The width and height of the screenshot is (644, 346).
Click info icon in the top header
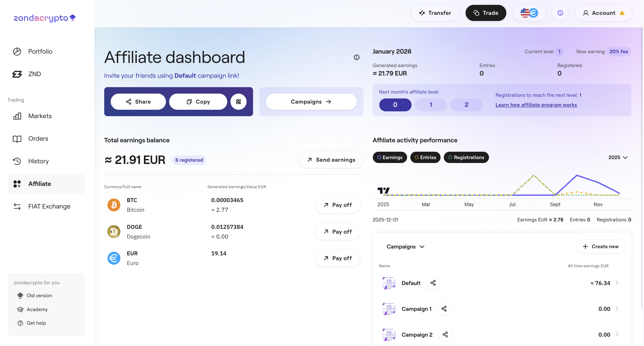point(560,13)
